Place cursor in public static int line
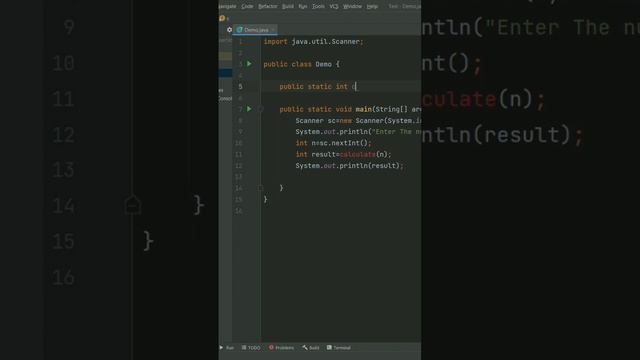 318,87
